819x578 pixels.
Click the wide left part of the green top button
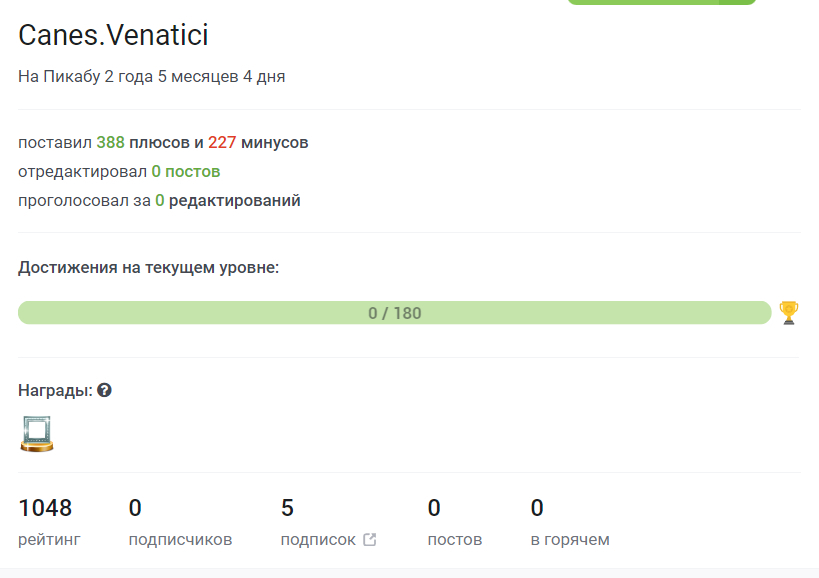[642, 3]
